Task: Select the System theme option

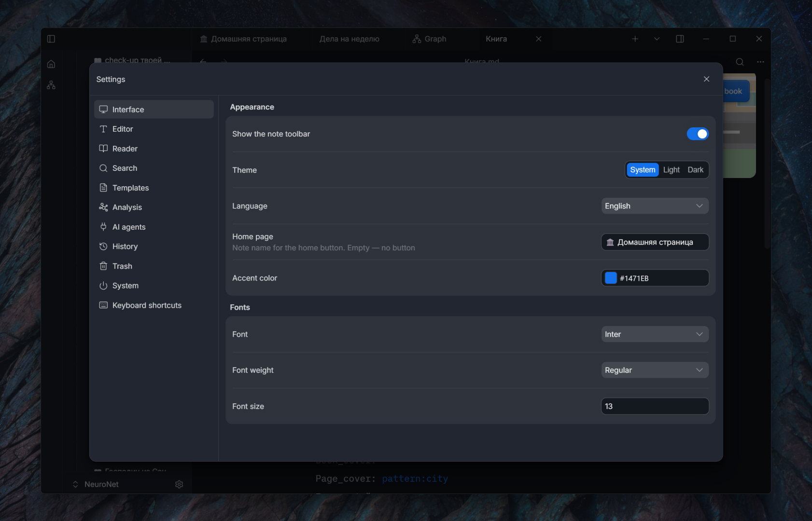Action: pyautogui.click(x=643, y=170)
